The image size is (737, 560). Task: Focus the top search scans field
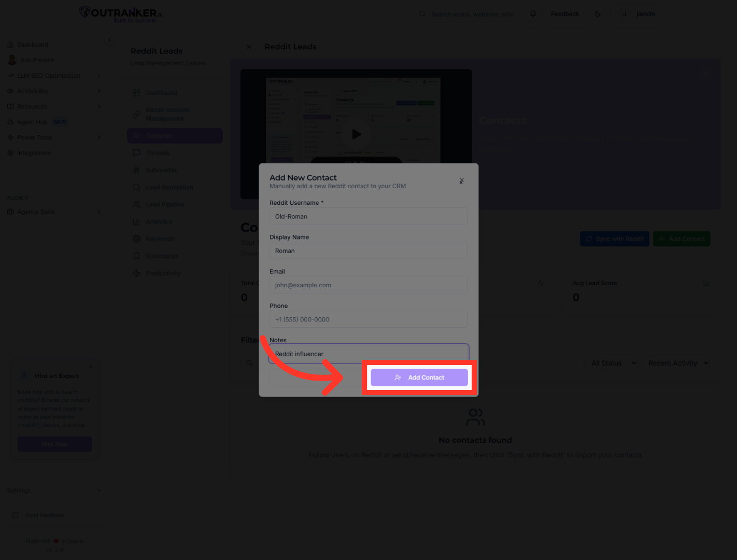click(x=466, y=14)
